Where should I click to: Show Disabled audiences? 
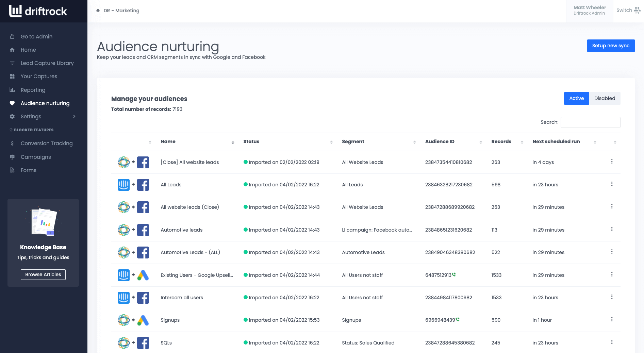pyautogui.click(x=605, y=98)
